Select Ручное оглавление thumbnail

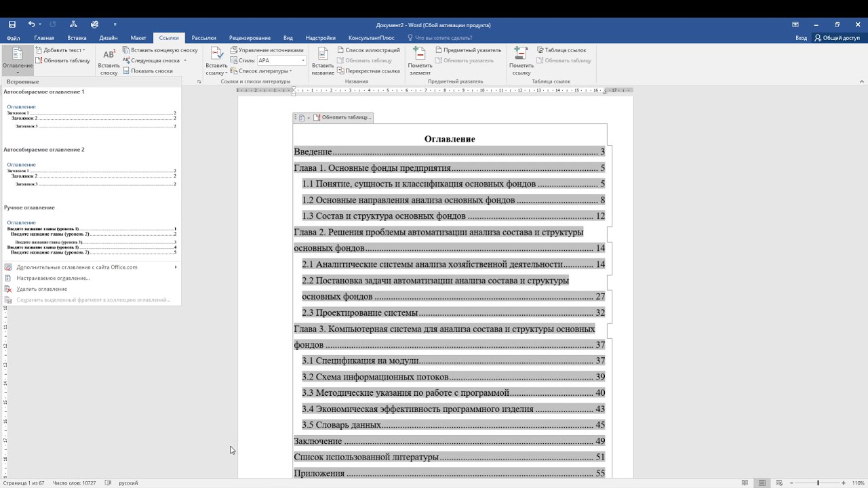[x=91, y=230]
